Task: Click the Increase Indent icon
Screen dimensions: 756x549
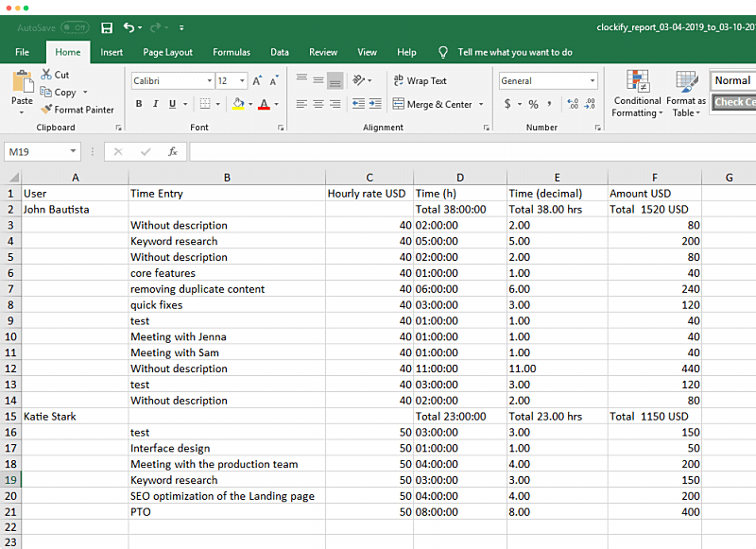Action: pos(375,104)
